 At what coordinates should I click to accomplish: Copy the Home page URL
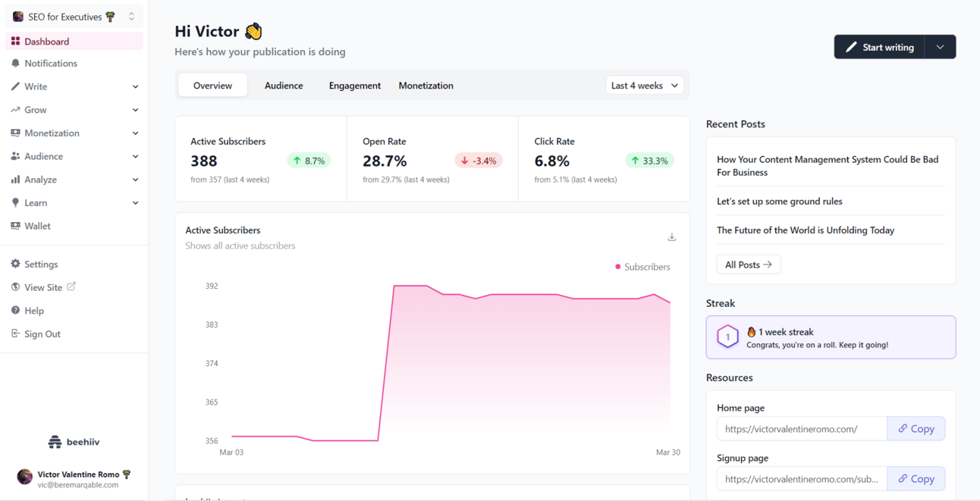pyautogui.click(x=916, y=429)
